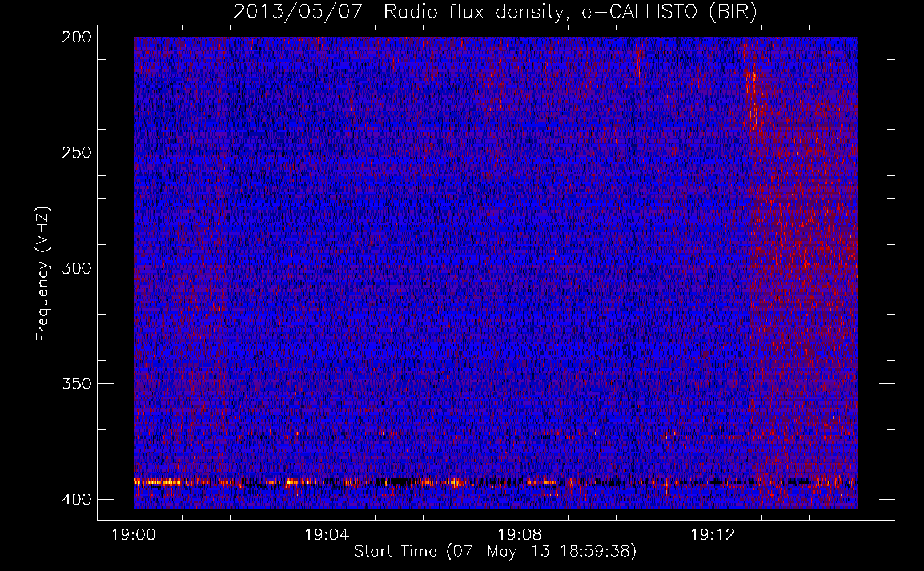Click the 19:00 time tick label
This screenshot has height=571, width=924.
(134, 535)
